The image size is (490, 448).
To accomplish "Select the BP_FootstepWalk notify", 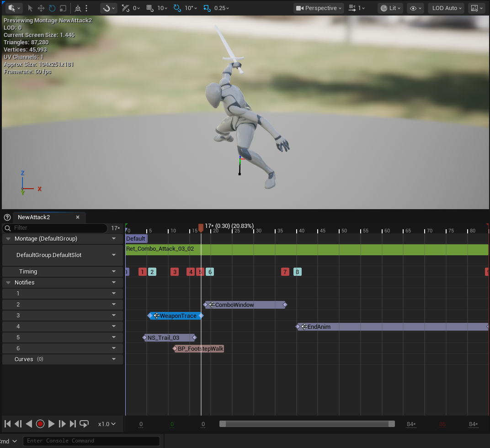I will [x=199, y=349].
